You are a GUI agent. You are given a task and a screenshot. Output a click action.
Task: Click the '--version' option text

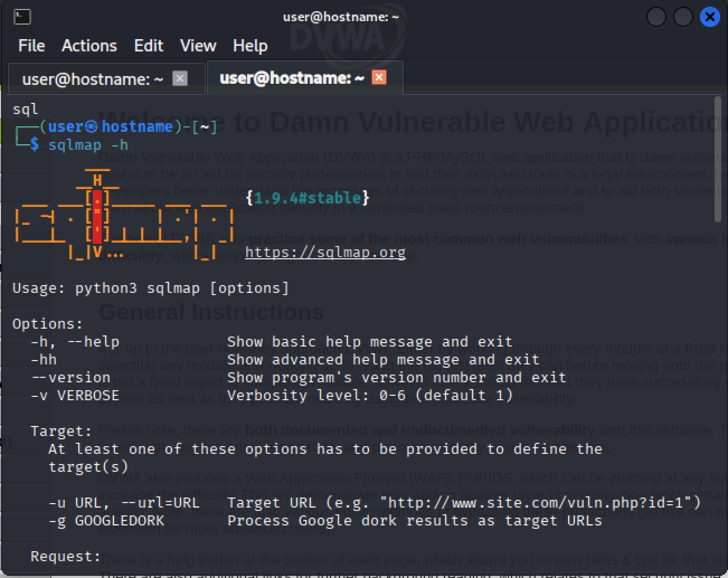pyautogui.click(x=70, y=377)
